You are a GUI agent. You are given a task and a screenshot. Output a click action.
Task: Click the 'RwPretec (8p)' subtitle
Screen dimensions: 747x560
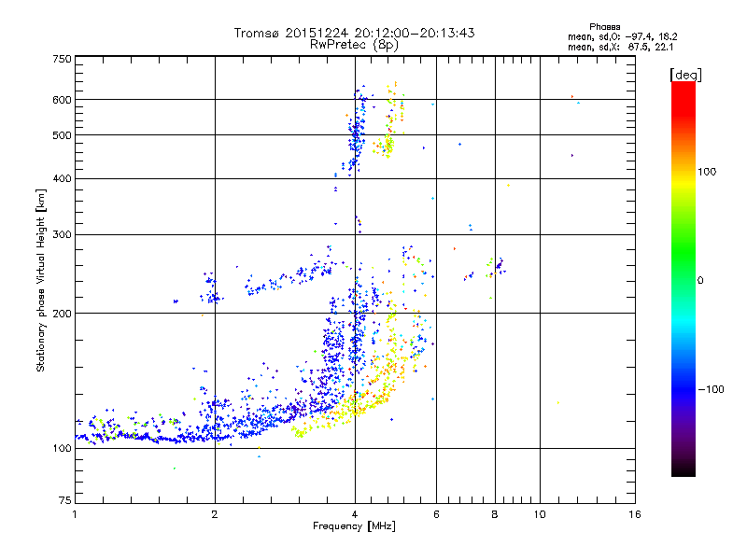click(354, 45)
